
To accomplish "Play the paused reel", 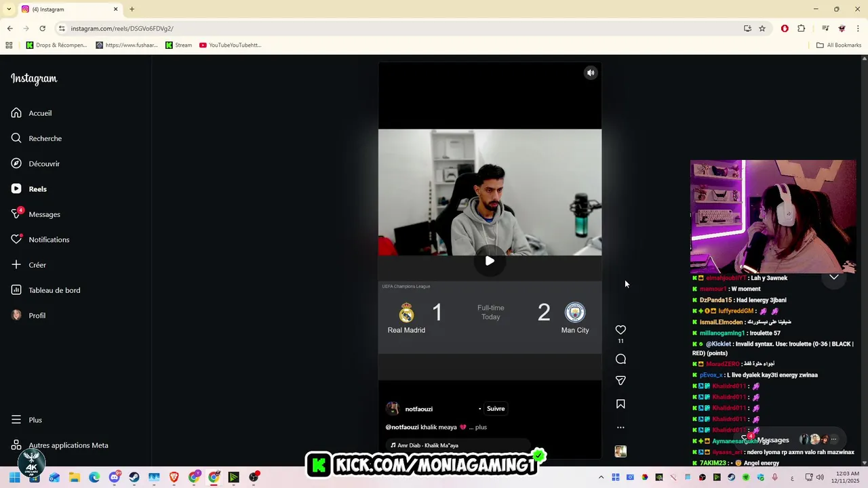I will [x=490, y=261].
